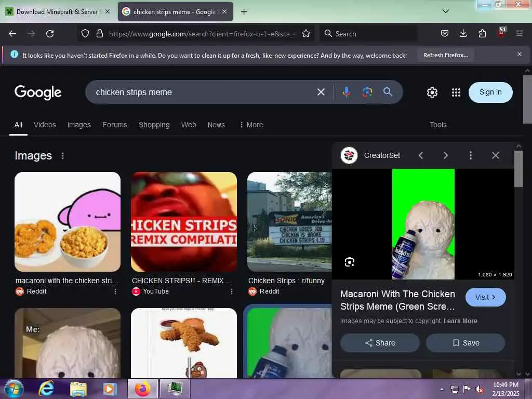
Task: Submit search with magnifying glass icon
Action: coord(388,91)
